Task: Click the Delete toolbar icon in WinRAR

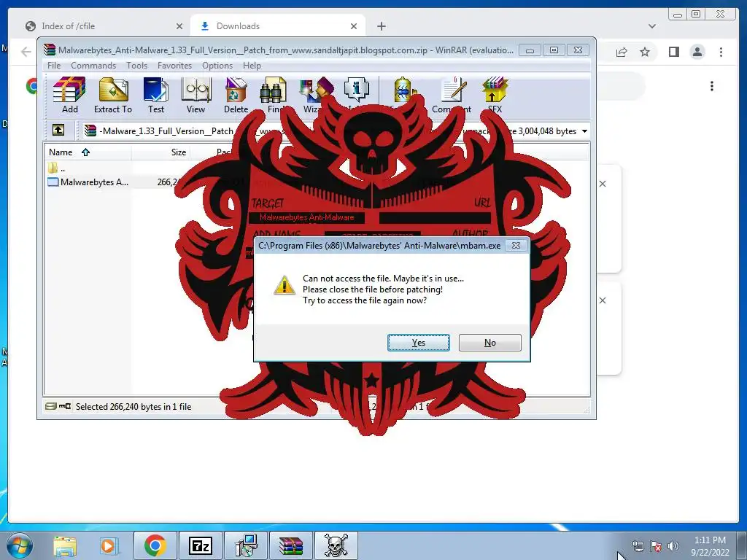Action: [x=236, y=96]
